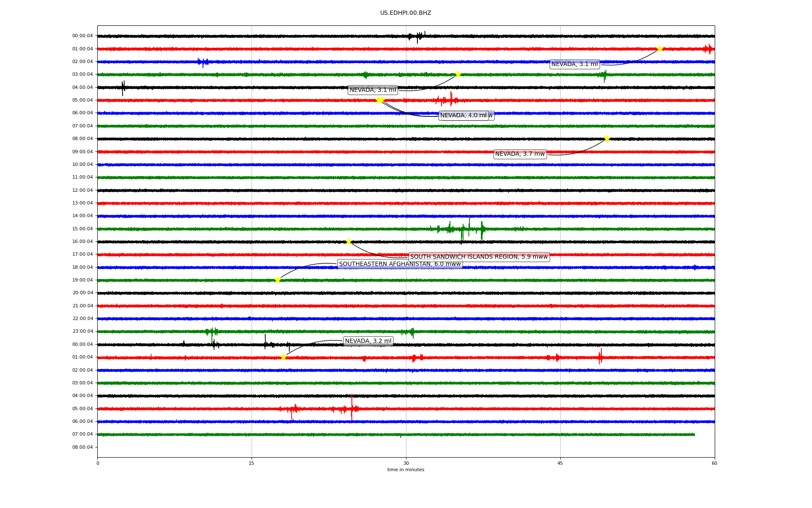Click the x-axis tick label 15
The width and height of the screenshot is (812, 508).
click(252, 463)
